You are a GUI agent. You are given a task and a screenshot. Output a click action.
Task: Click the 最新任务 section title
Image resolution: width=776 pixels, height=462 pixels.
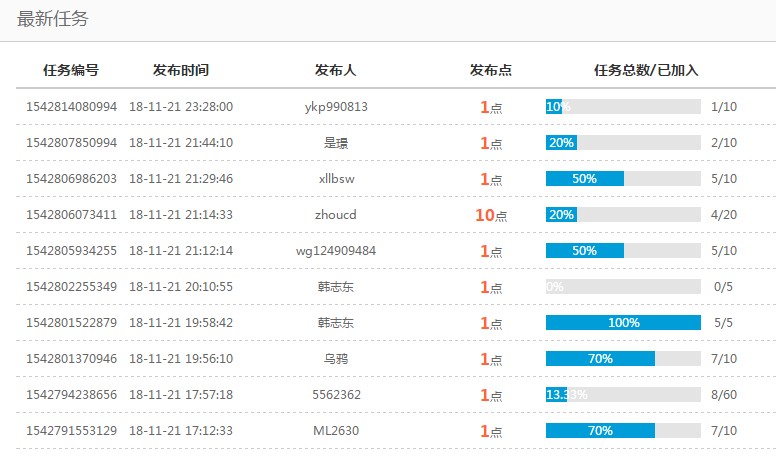[x=51, y=19]
